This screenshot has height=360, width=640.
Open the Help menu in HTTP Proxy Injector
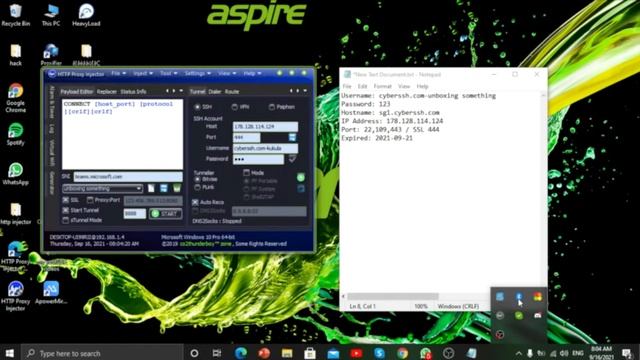click(x=252, y=73)
